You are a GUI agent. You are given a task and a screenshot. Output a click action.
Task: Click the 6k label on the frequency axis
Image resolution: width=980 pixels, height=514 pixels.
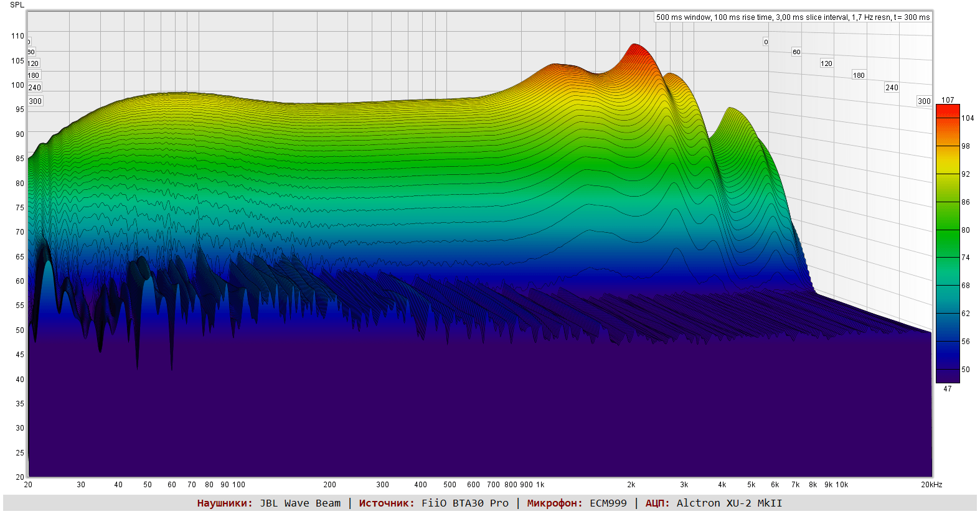pos(775,485)
